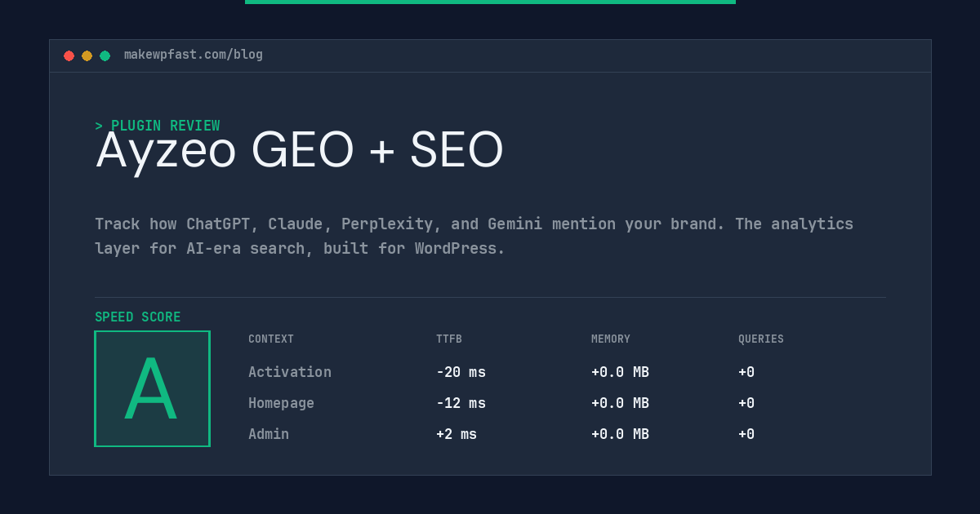Click the Activation memory '+0.0 MB' value
The width and height of the screenshot is (980, 514).
tap(620, 372)
